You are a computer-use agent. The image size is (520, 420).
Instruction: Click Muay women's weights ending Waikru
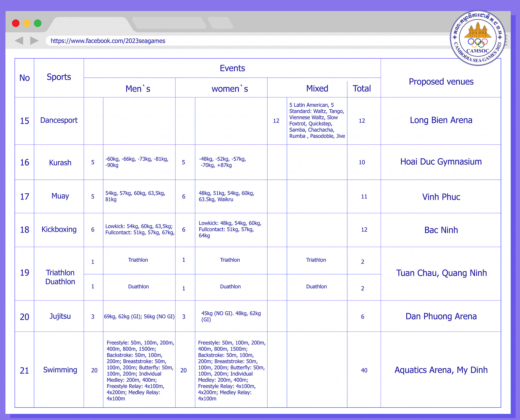point(226,196)
